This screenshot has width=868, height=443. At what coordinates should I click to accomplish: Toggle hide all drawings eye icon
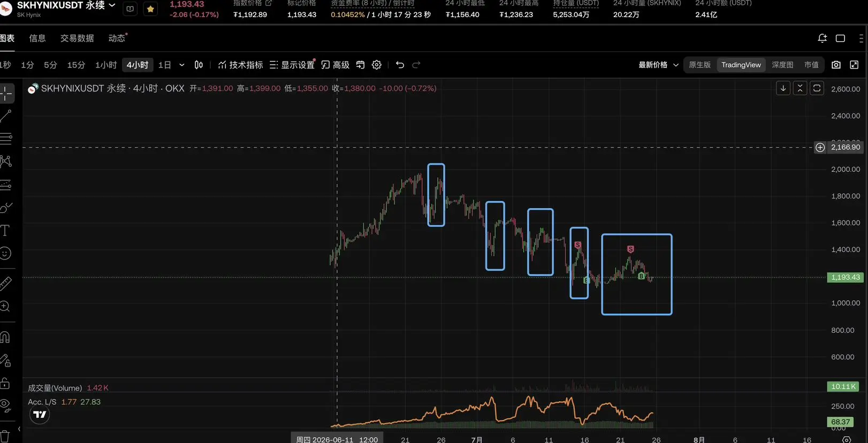pyautogui.click(x=5, y=406)
